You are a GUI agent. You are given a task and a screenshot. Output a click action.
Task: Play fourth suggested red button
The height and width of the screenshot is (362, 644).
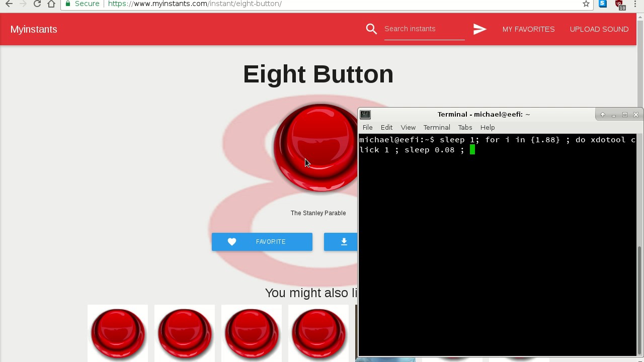tap(318, 333)
